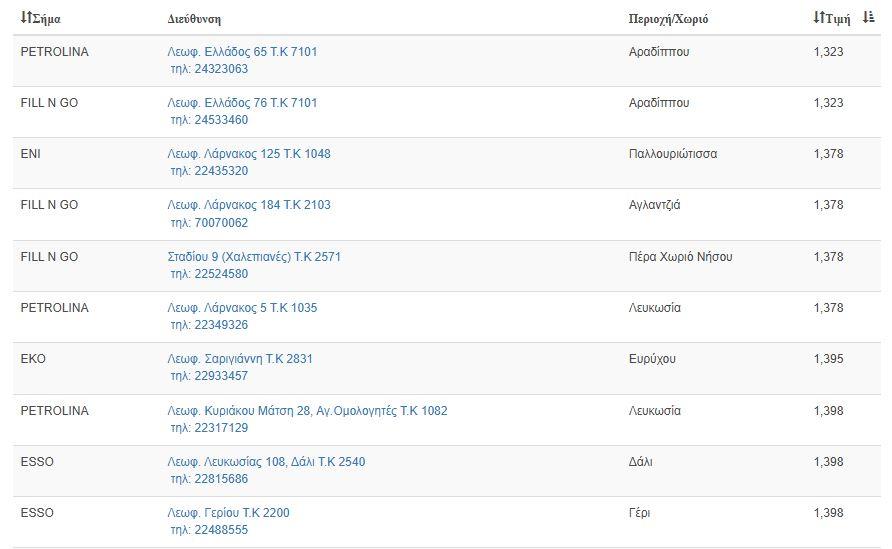Open the Σταδίου 9 (Χαλεπιανές) address link

tap(254, 257)
